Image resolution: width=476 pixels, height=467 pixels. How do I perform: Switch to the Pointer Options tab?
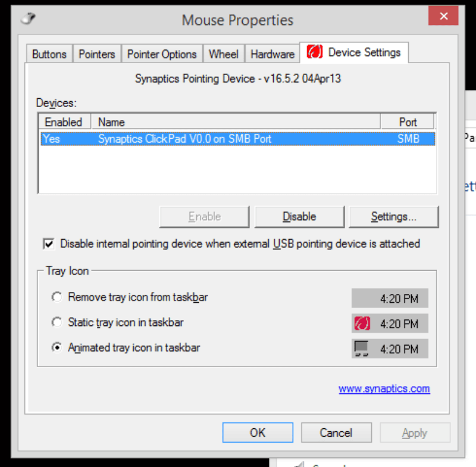162,54
